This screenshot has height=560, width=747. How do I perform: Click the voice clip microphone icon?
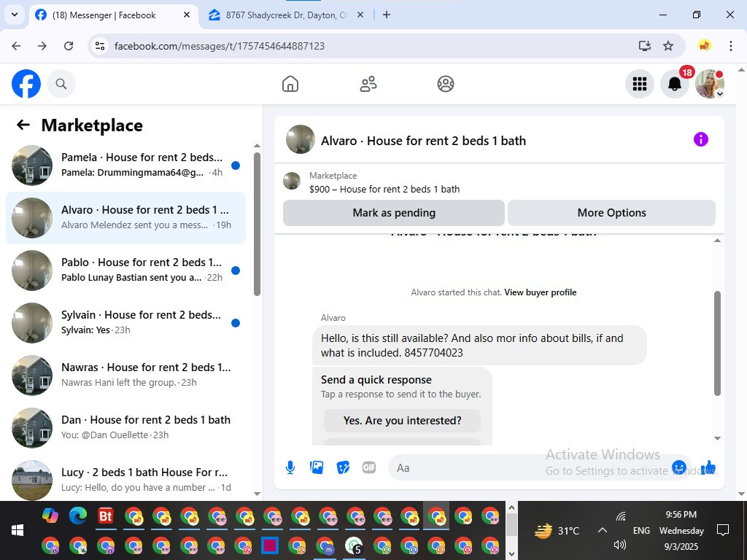(x=290, y=467)
